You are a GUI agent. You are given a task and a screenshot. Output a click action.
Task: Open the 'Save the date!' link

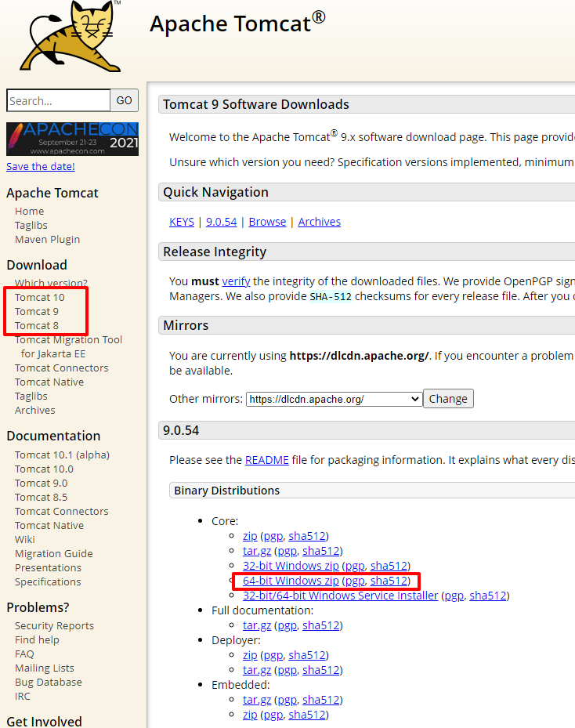41,166
